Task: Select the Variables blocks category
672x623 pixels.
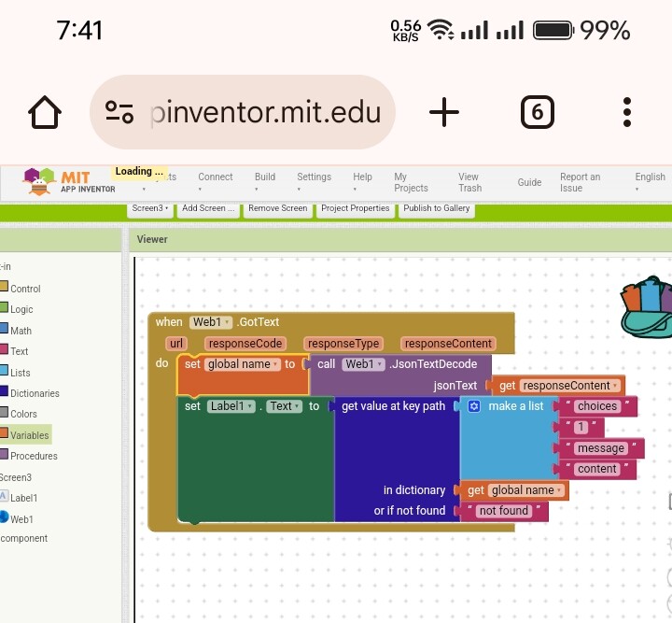Action: [x=29, y=435]
